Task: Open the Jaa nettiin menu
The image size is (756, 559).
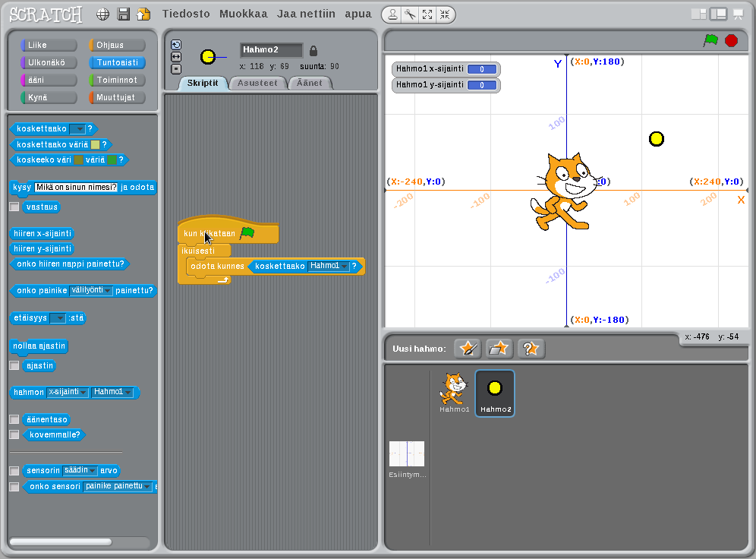Action: coord(306,14)
